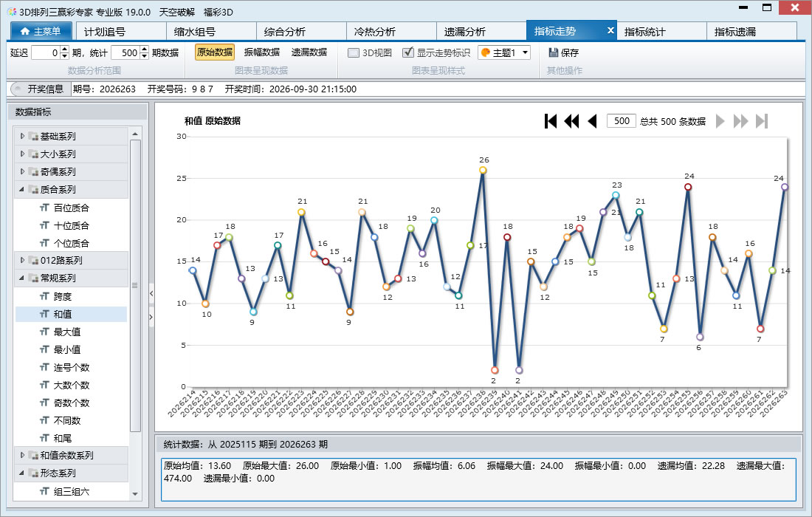
Task: Collapse the 质合系列 tree group
Action: 22,189
